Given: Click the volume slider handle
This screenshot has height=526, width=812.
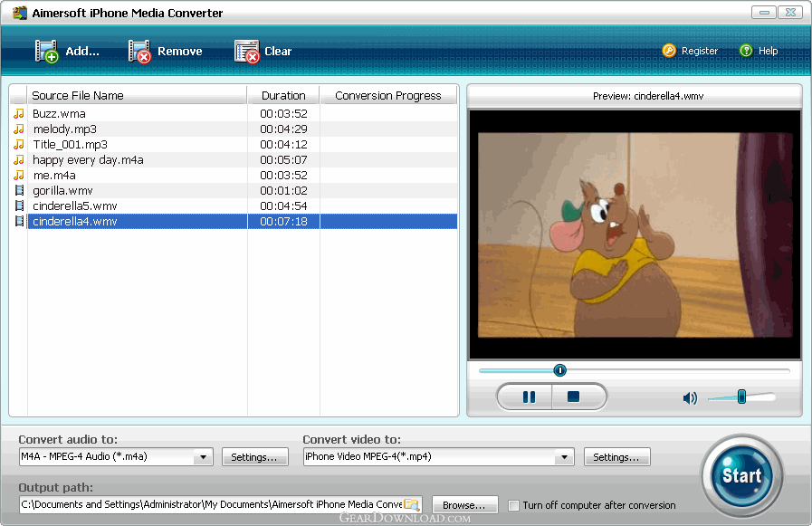Looking at the screenshot, I should pyautogui.click(x=741, y=397).
